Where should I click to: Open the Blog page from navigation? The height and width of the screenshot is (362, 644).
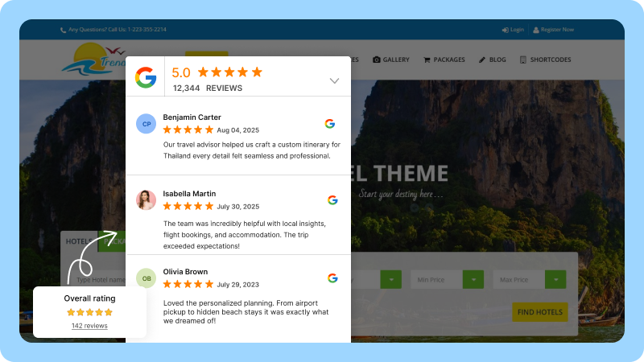point(492,60)
